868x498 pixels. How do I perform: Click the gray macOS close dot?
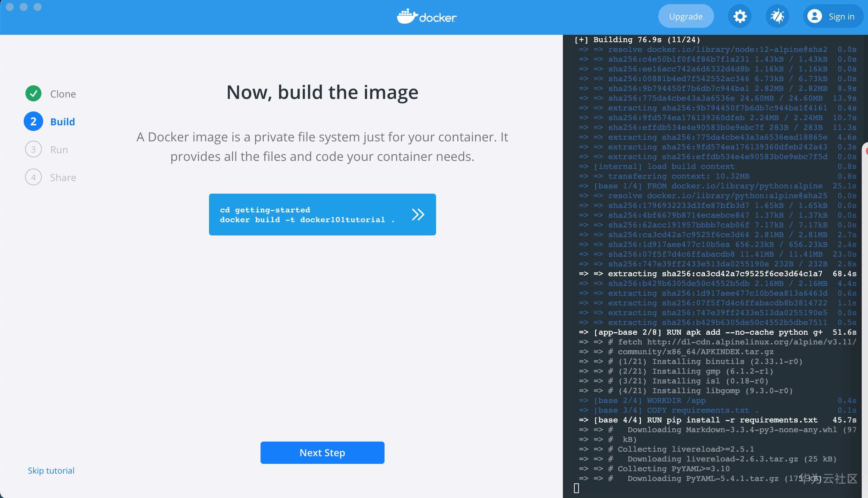[x=10, y=7]
